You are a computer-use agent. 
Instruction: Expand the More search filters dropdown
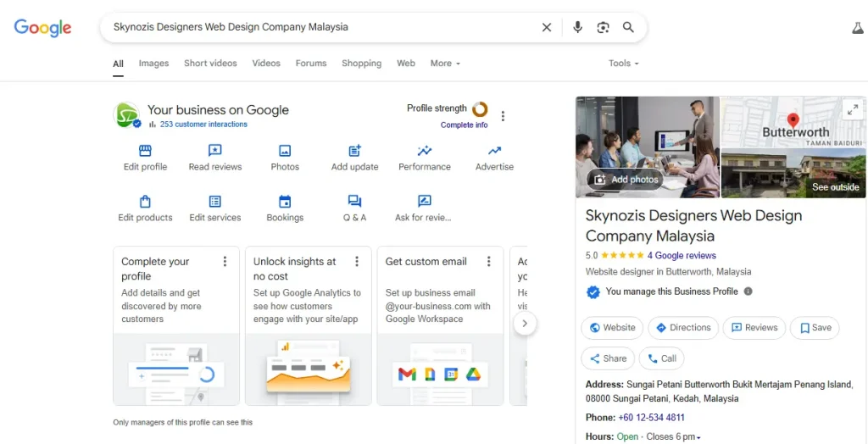[x=445, y=64]
